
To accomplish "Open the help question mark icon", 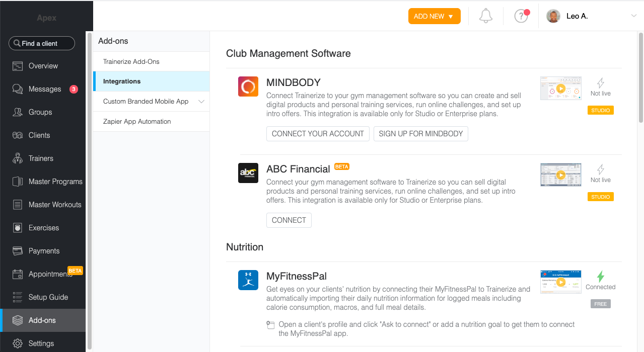I will point(521,16).
